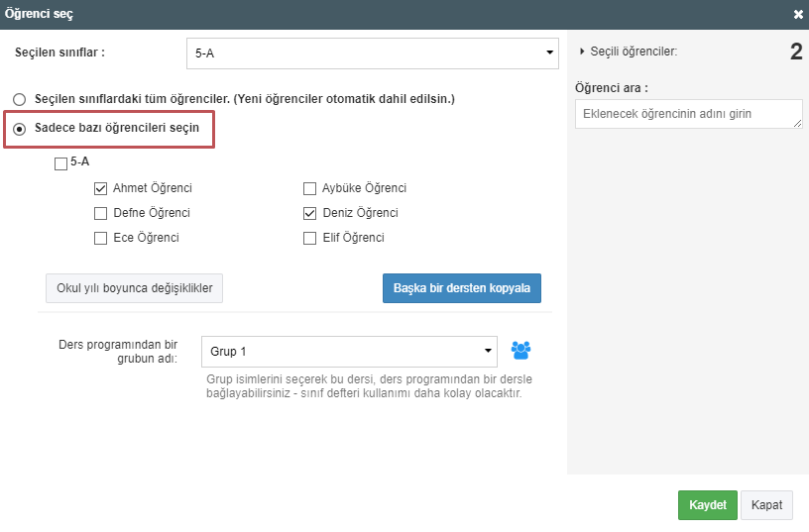Open the Seçilen sınıflar dropdown
809x532 pixels.
[x=372, y=53]
